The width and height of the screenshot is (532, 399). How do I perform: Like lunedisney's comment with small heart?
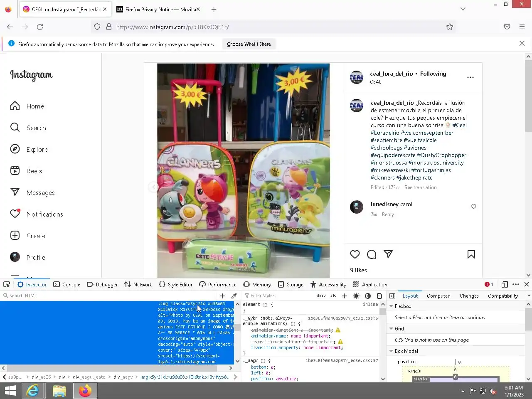point(474,207)
